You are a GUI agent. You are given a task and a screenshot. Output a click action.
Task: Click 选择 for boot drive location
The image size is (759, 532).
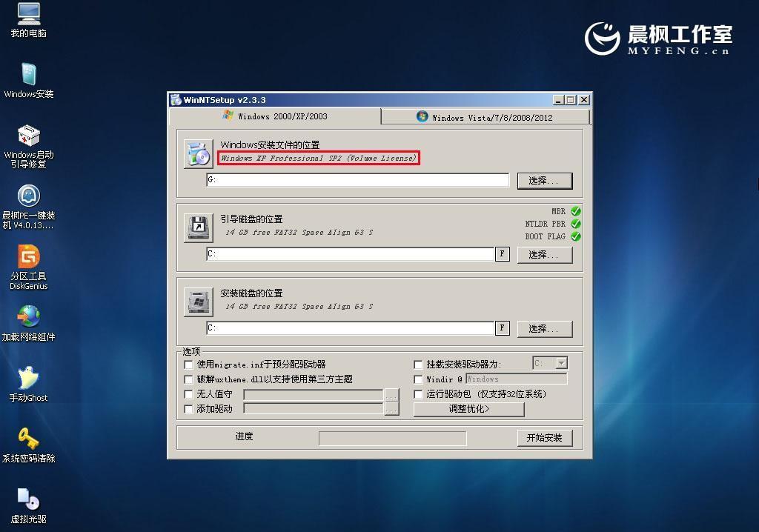[x=545, y=255]
